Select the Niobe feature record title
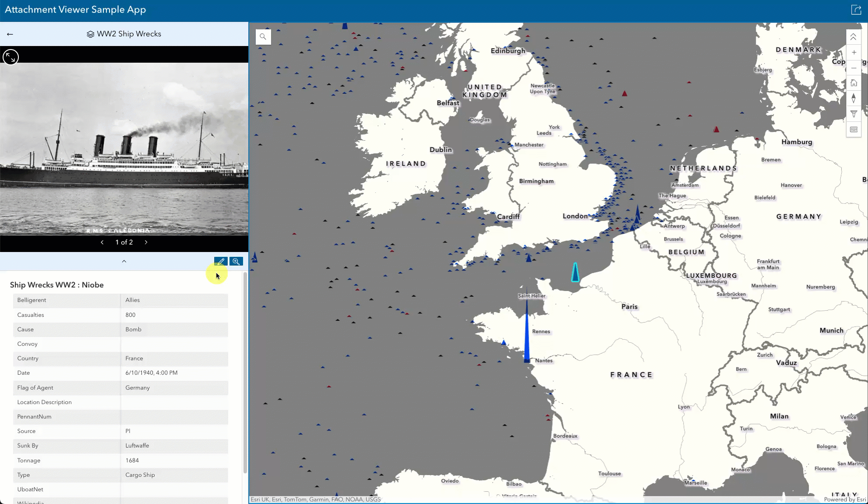This screenshot has width=868, height=504. (x=57, y=285)
